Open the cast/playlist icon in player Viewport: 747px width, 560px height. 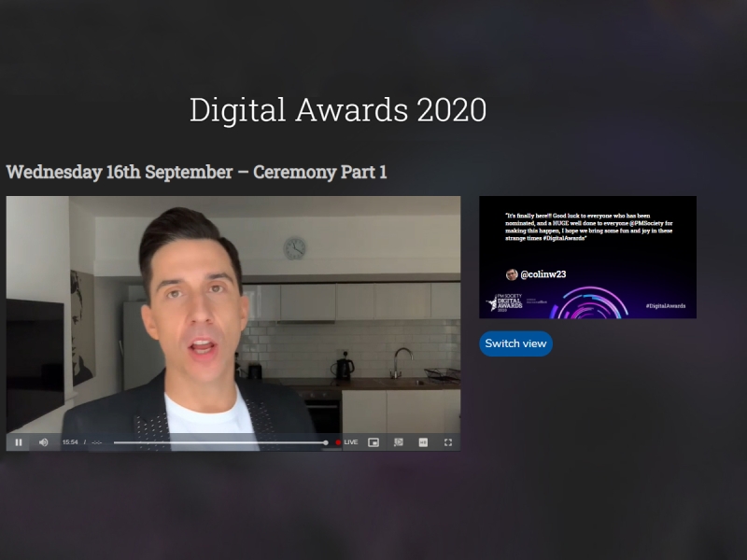point(399,442)
